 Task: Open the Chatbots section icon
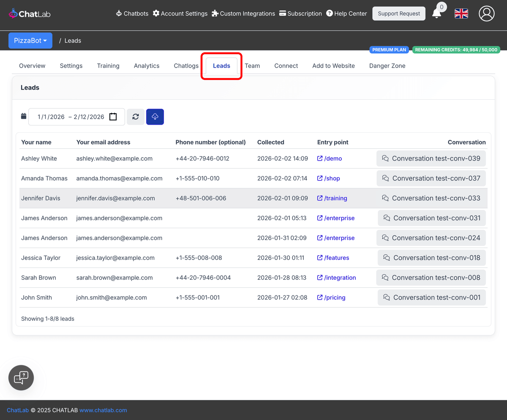click(x=119, y=13)
